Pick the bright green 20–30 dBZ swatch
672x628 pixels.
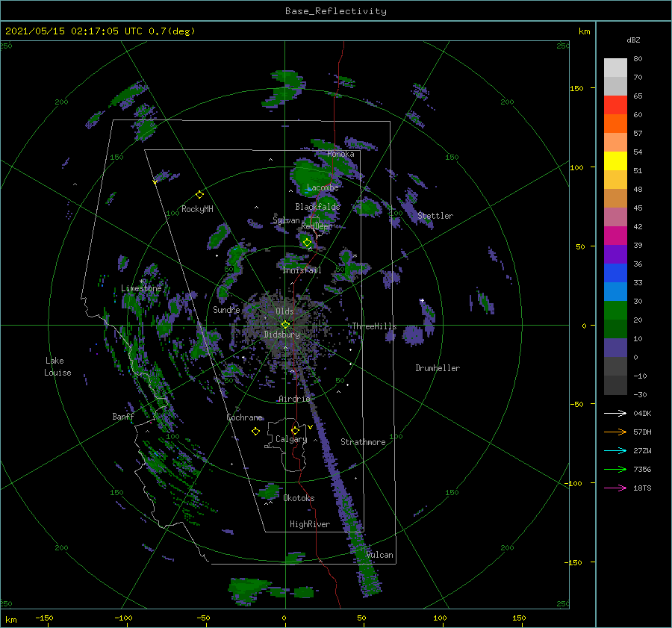[615, 311]
